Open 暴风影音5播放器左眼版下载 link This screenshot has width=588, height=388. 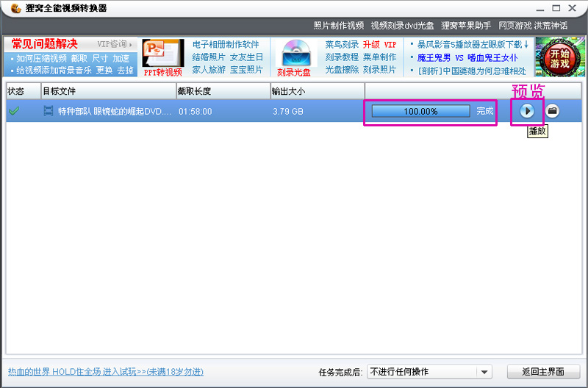coord(473,45)
